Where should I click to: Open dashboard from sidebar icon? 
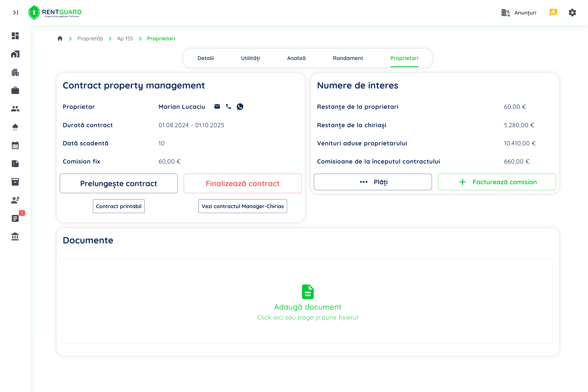point(15,36)
